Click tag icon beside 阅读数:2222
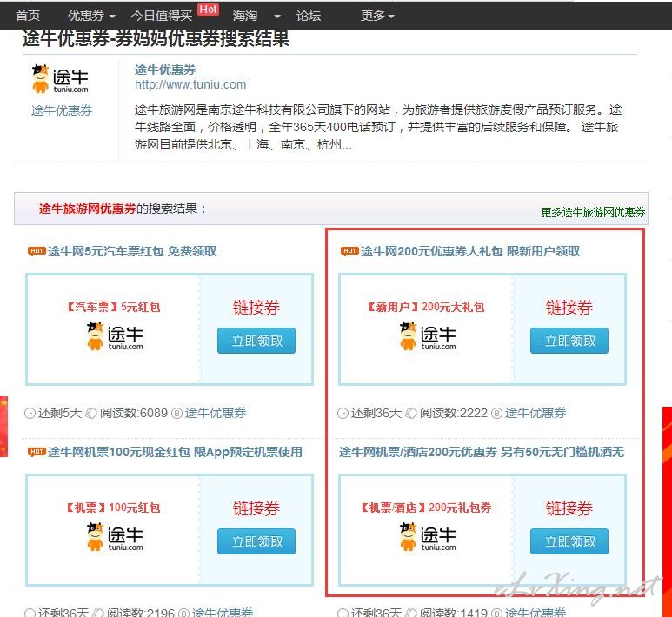672x617 pixels. (411, 413)
